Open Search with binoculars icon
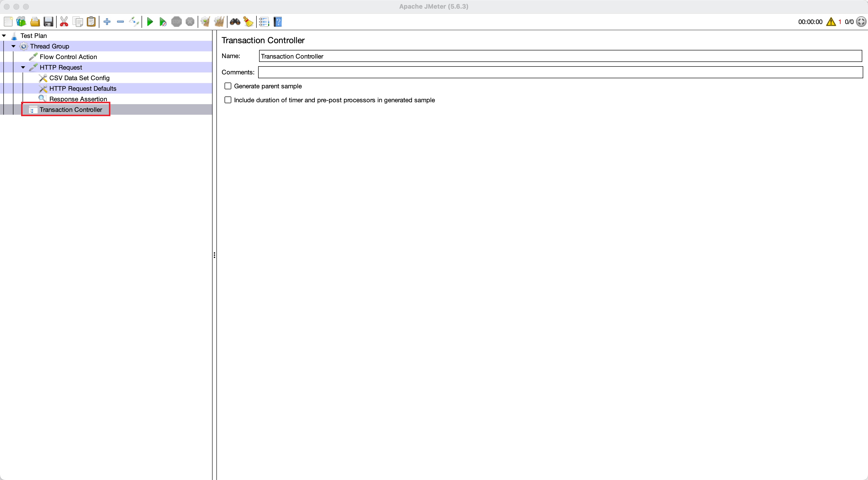This screenshot has width=868, height=480. [x=235, y=22]
